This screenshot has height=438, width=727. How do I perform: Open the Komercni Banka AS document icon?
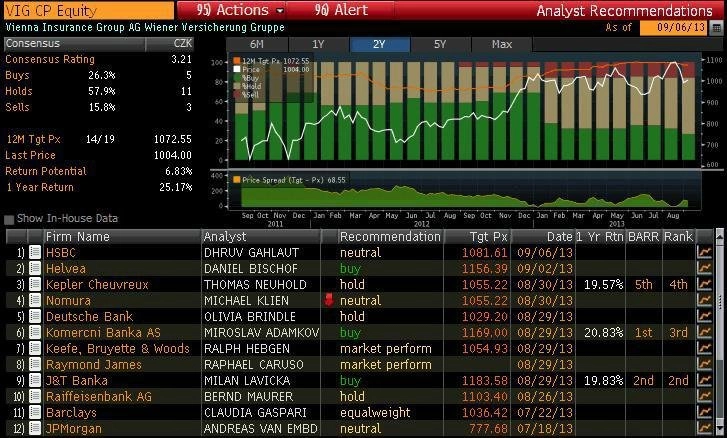point(35,332)
